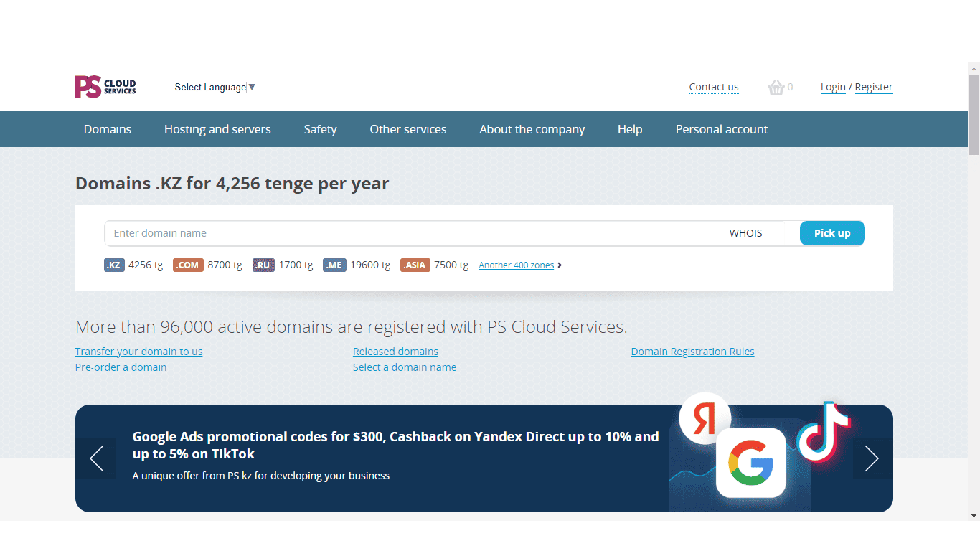Open Transfer your domain to us link
The width and height of the screenshot is (980, 551).
coord(139,352)
